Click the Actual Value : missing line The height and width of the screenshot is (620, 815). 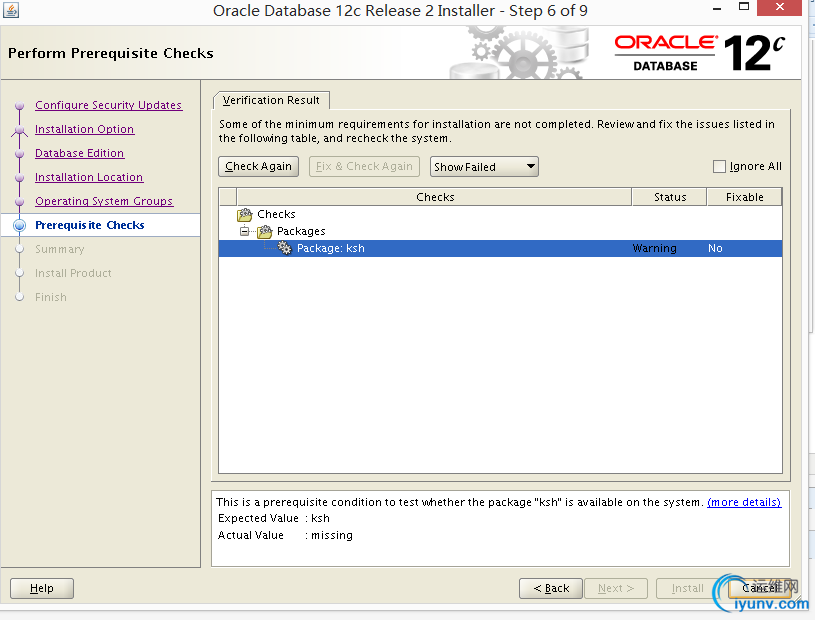coord(285,535)
